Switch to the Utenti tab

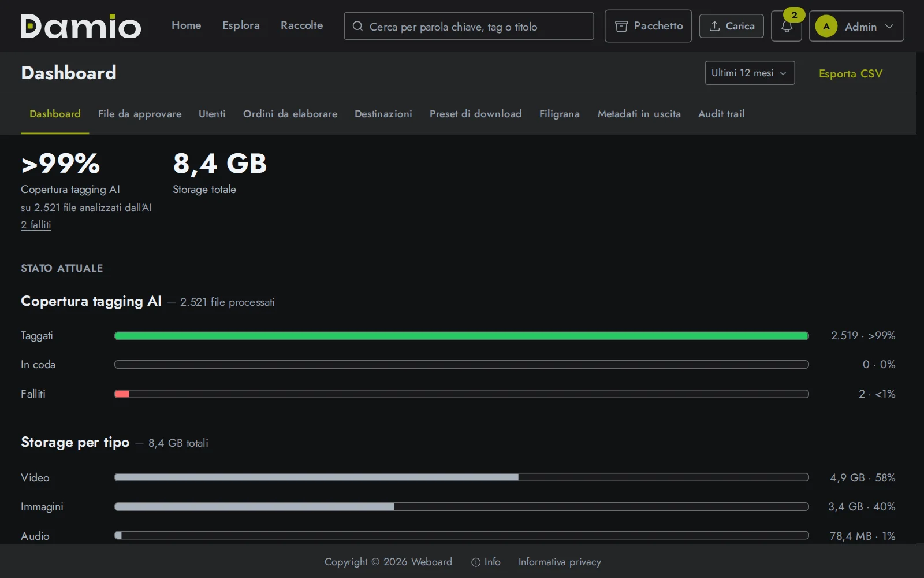tap(212, 114)
